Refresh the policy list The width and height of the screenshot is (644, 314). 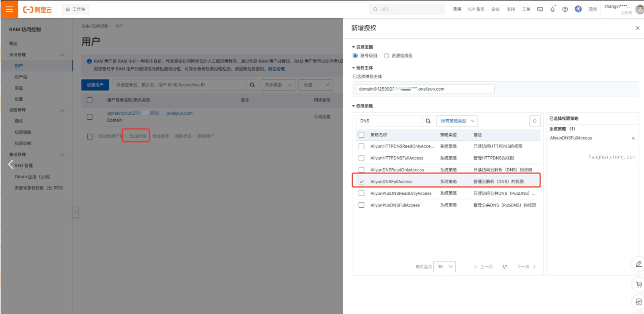(535, 121)
